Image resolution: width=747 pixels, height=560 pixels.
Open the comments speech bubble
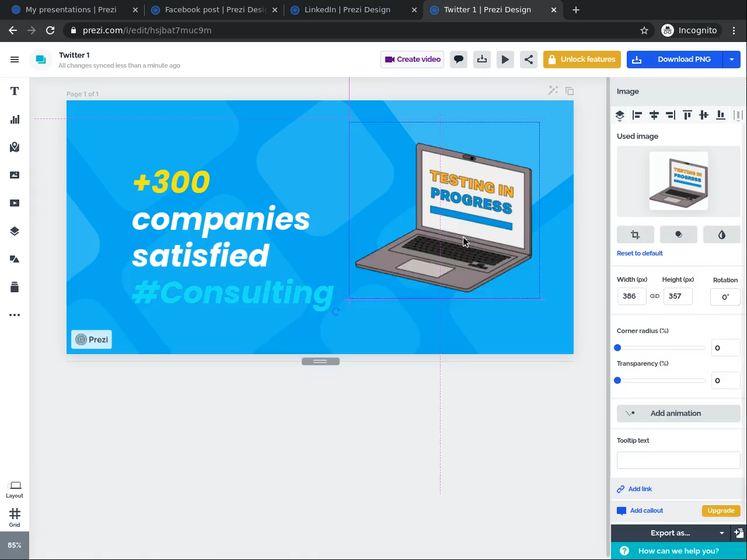[x=459, y=60]
